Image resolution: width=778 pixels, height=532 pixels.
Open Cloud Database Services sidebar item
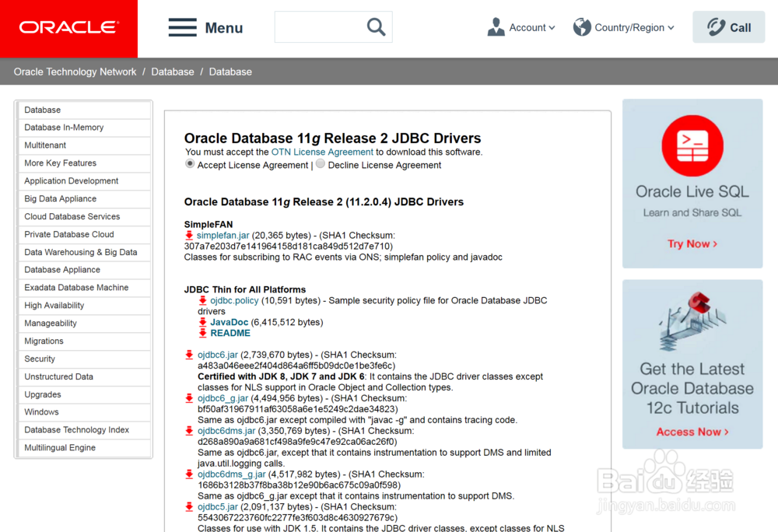(84, 217)
